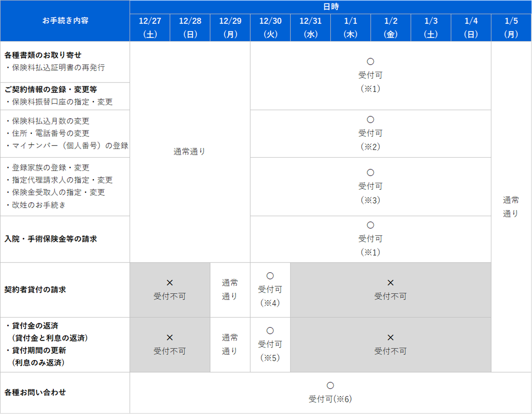Select the 1/1 (木) date column header

pos(351,27)
